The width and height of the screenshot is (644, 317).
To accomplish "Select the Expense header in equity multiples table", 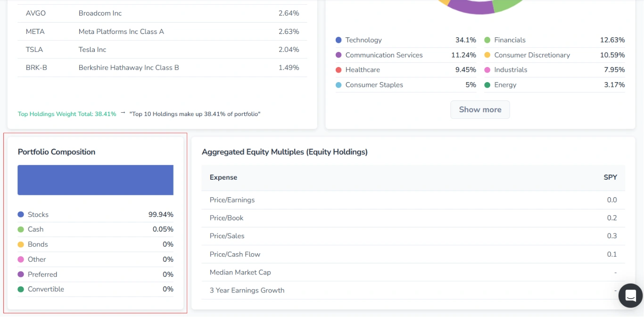I will [223, 177].
